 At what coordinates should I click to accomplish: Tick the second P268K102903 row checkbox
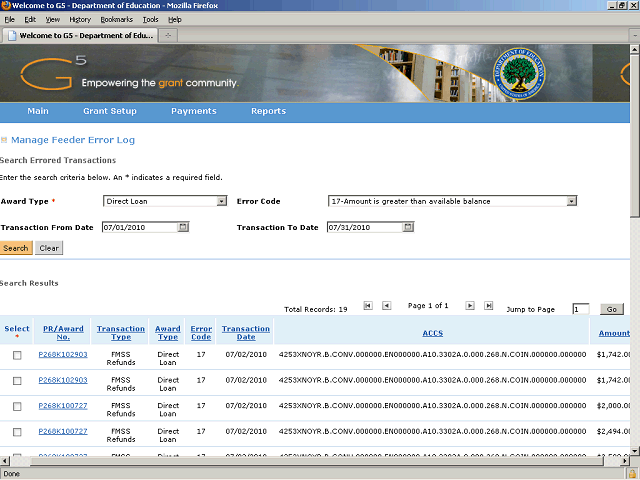click(x=17, y=380)
